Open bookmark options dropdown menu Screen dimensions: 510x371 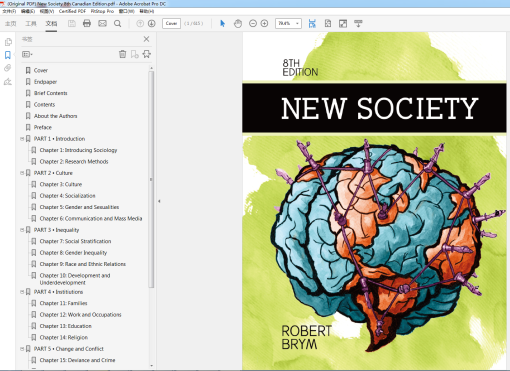(x=27, y=54)
